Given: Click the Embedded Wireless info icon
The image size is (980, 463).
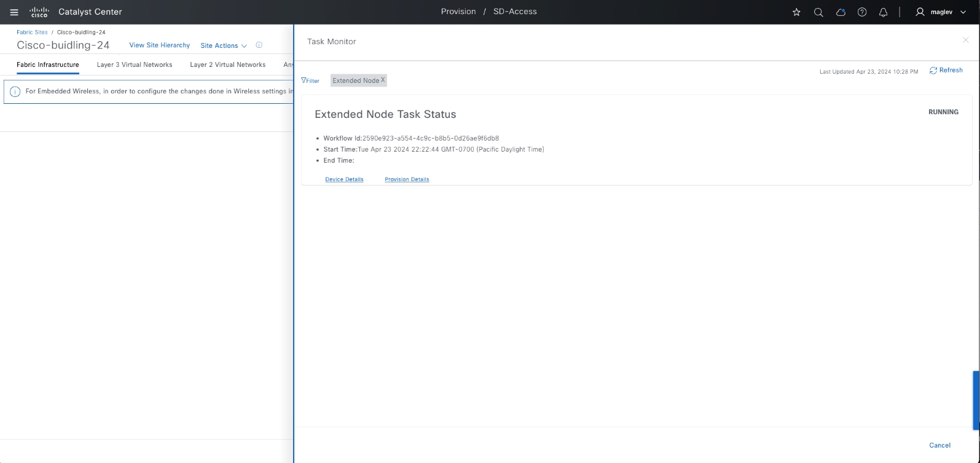Looking at the screenshot, I should point(15,91).
